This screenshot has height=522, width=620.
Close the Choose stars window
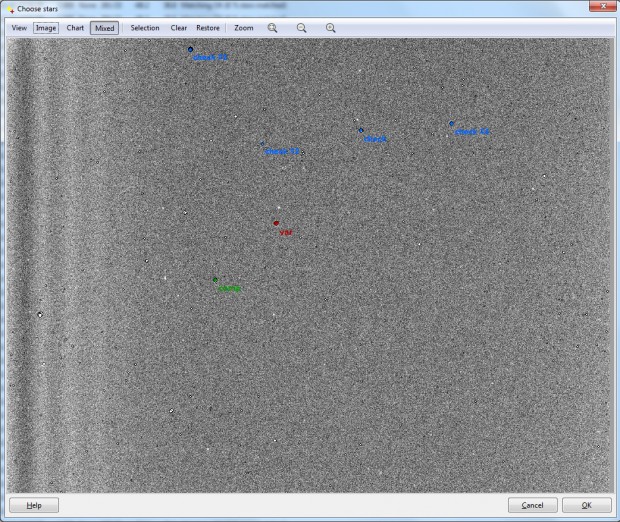pos(603,6)
